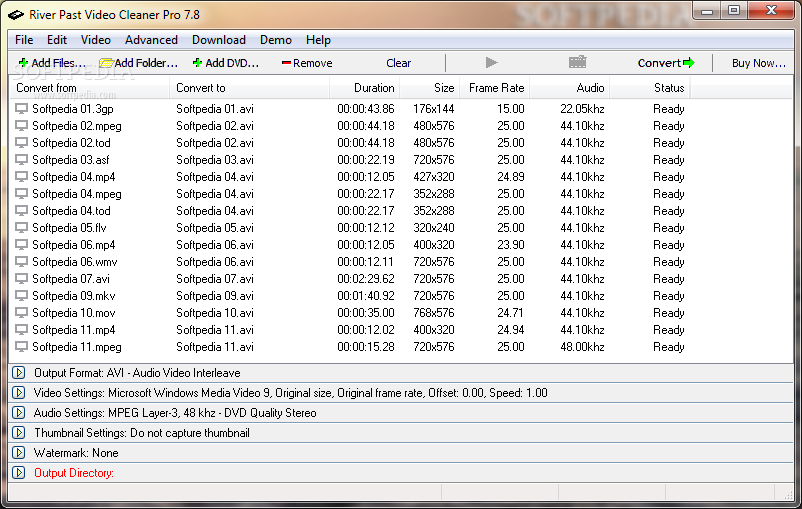Click file icon of Softpedia 05.flv
Image resolution: width=802 pixels, height=509 pixels.
pyautogui.click(x=21, y=228)
